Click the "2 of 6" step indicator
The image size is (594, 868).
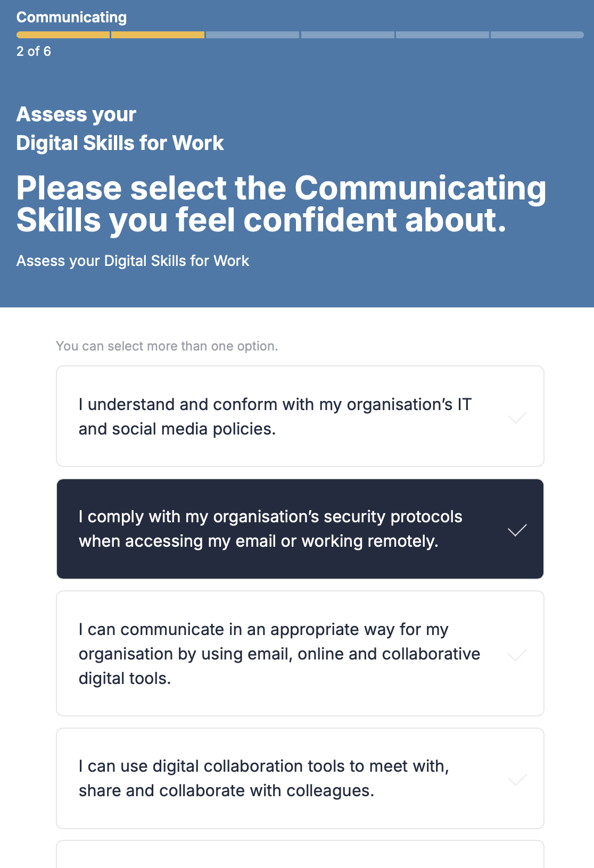(x=34, y=51)
